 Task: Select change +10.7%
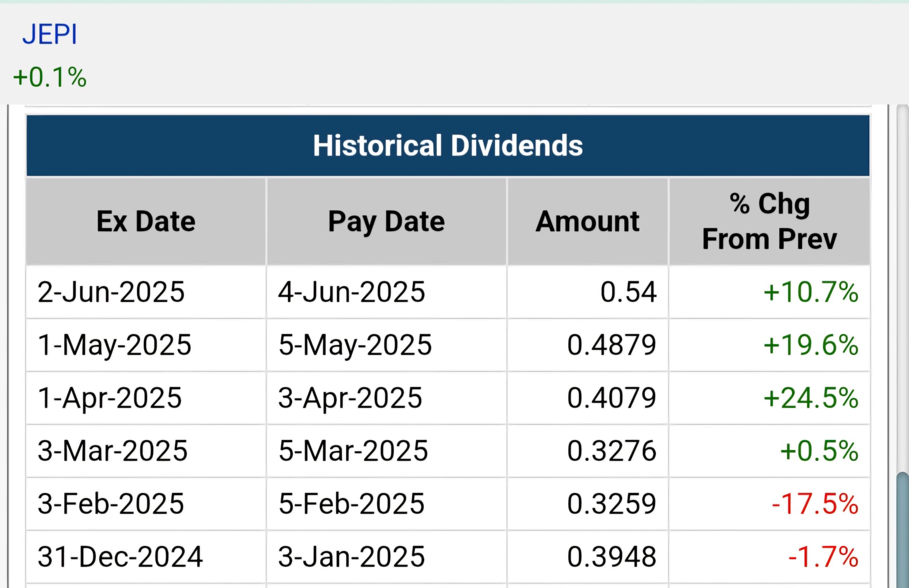pyautogui.click(x=811, y=292)
